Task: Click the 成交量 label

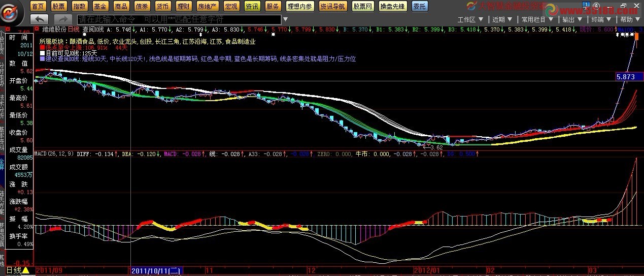Action: point(18,150)
